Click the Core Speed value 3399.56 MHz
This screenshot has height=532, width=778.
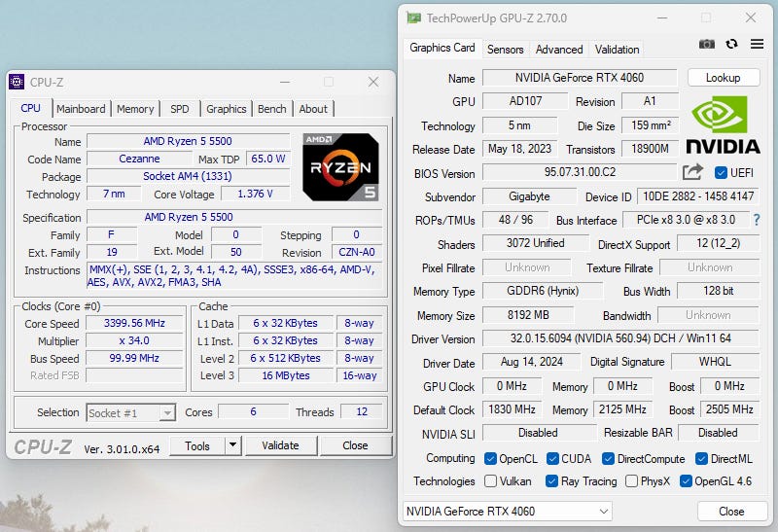point(134,323)
